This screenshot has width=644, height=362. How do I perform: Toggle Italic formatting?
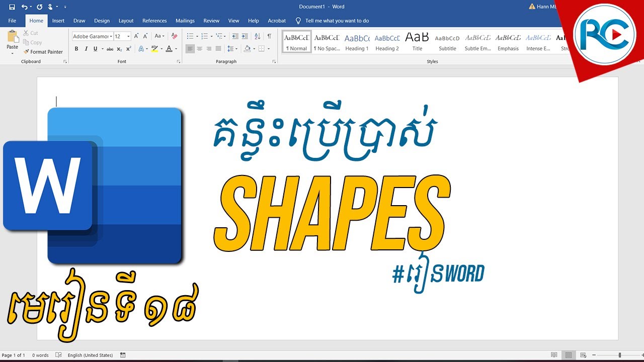pos(86,49)
